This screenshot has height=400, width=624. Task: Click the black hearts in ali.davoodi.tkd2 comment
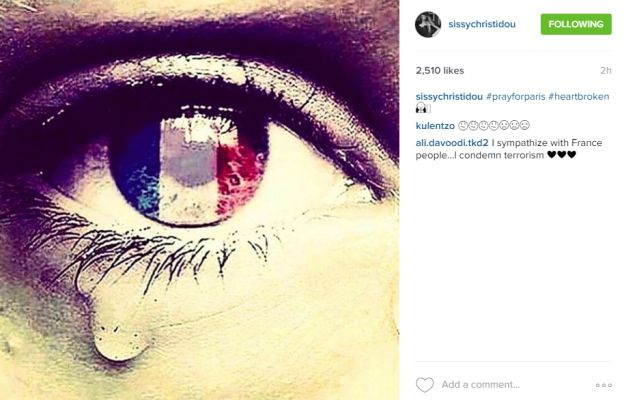click(x=562, y=155)
